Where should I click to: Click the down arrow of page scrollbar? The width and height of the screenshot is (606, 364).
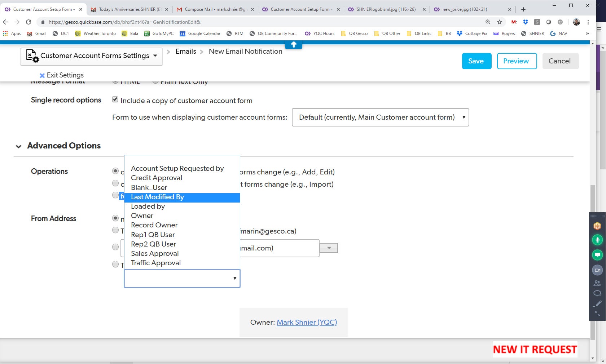[593, 359]
